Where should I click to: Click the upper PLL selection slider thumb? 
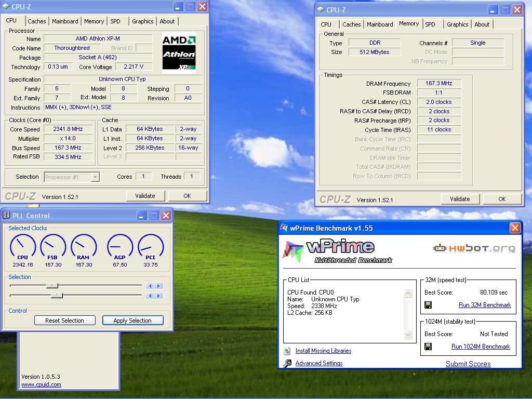(x=52, y=286)
